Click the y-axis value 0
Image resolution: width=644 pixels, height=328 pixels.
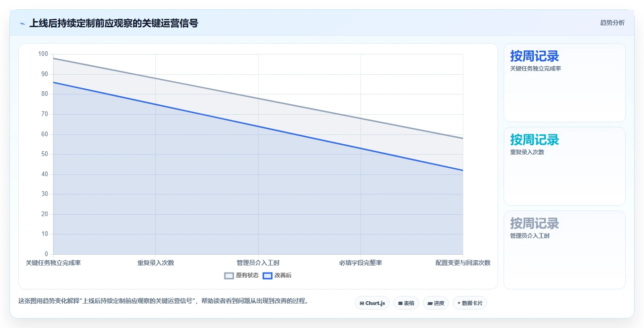46,254
